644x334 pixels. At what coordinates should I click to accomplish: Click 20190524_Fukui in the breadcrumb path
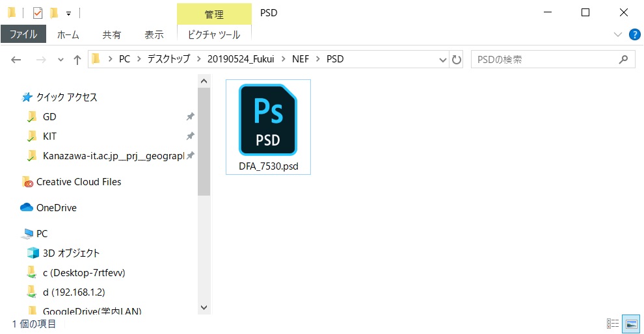tap(241, 59)
